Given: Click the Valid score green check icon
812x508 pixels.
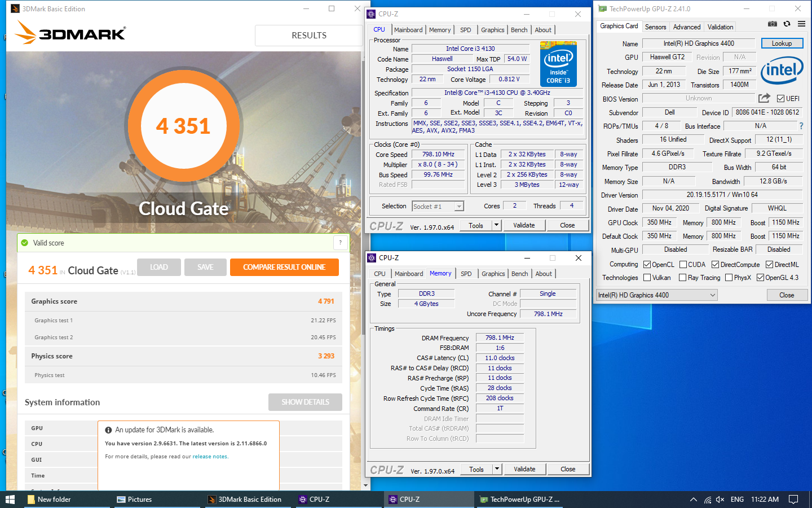Looking at the screenshot, I should 24,243.
